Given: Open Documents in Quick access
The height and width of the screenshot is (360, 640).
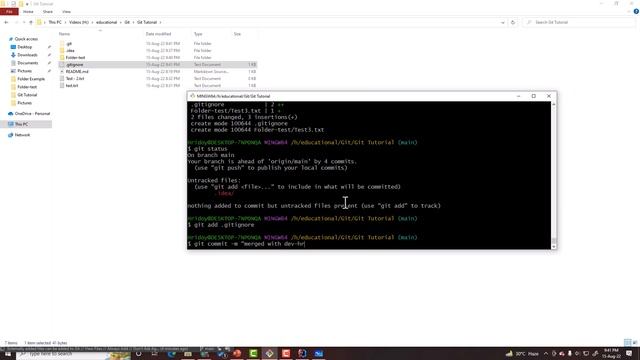Looking at the screenshot, I should click(x=27, y=63).
